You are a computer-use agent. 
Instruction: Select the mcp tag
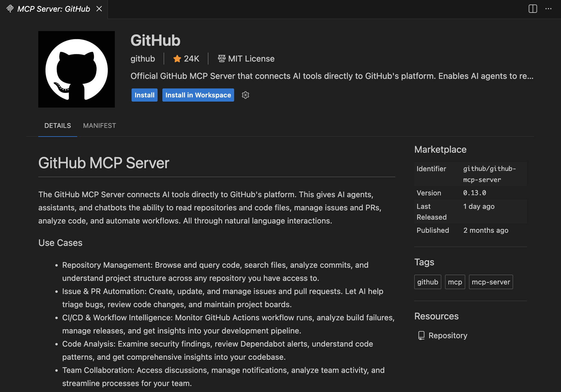coord(455,282)
